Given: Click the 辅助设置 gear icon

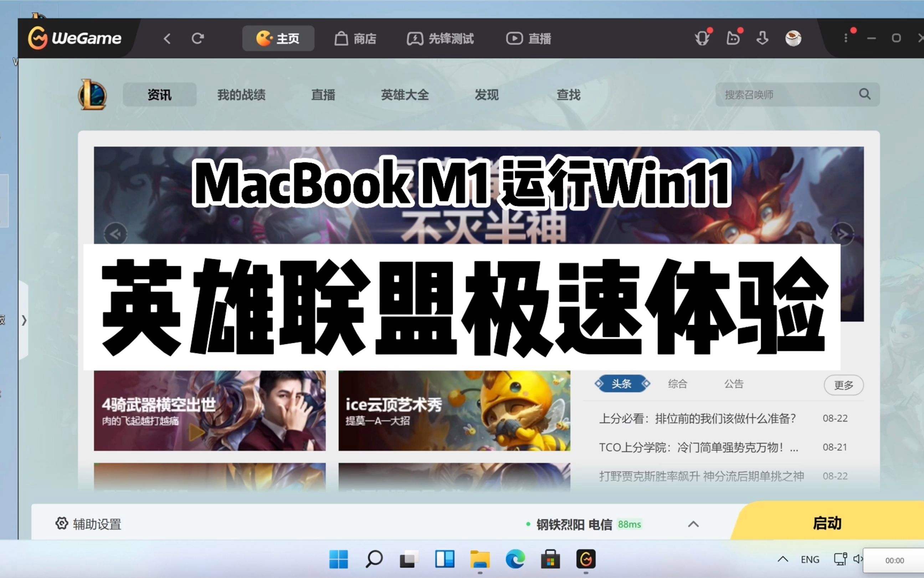Looking at the screenshot, I should [61, 523].
